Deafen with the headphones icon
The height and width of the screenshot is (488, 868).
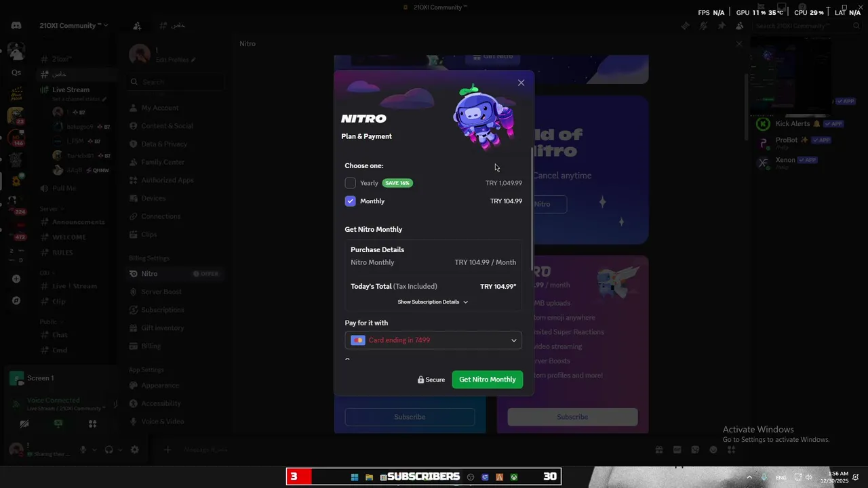coord(108,449)
